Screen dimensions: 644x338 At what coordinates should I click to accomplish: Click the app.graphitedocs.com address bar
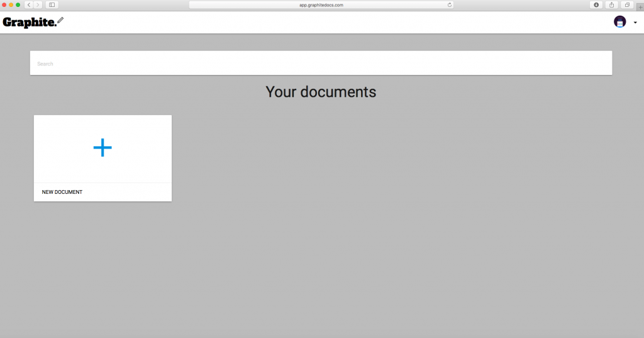[321, 5]
